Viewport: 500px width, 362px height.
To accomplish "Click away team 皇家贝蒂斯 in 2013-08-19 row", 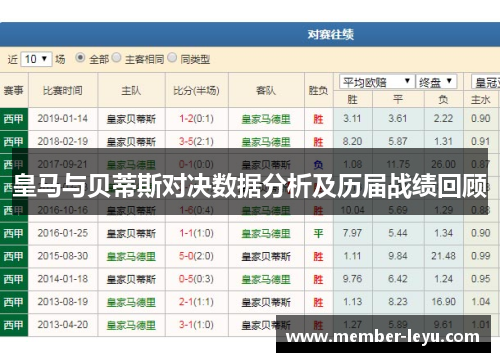I will [266, 302].
